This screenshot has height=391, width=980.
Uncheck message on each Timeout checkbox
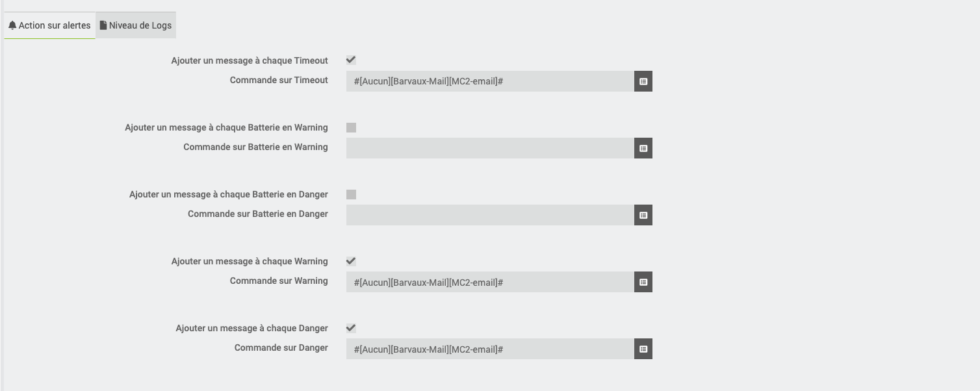pos(351,60)
